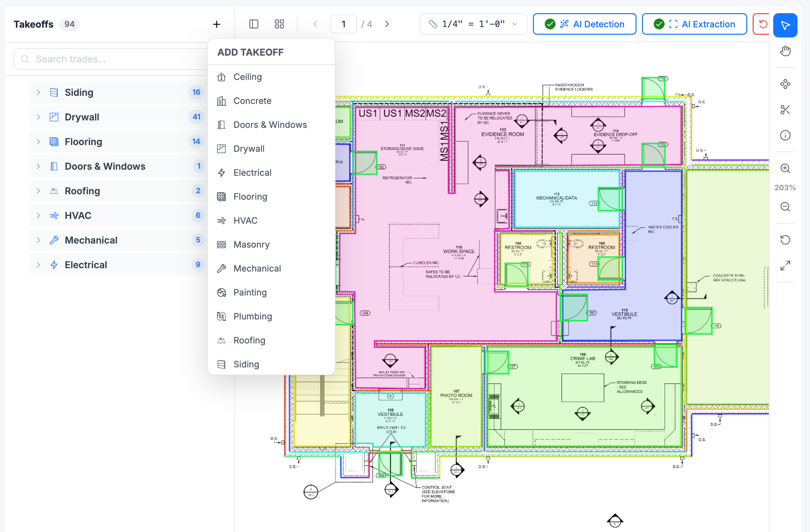Screen dimensions: 810x532
Task: Switch to the grid thumbnails view icon
Action: [279, 24]
